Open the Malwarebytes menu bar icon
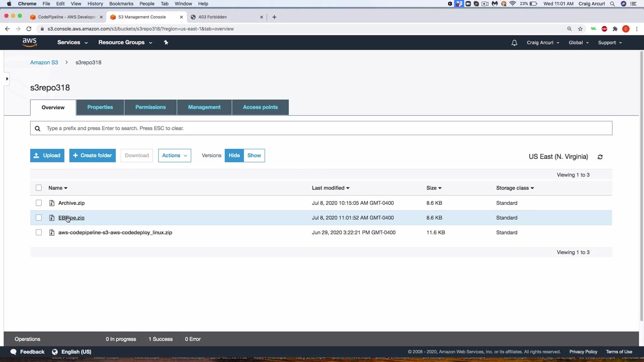Viewport: 644px width, 362px height. pos(495,4)
